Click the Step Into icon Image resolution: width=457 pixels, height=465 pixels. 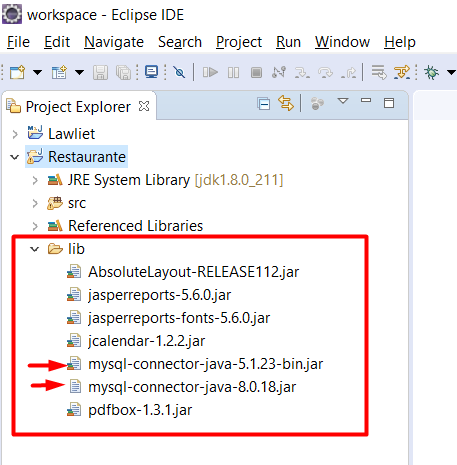tap(302, 72)
